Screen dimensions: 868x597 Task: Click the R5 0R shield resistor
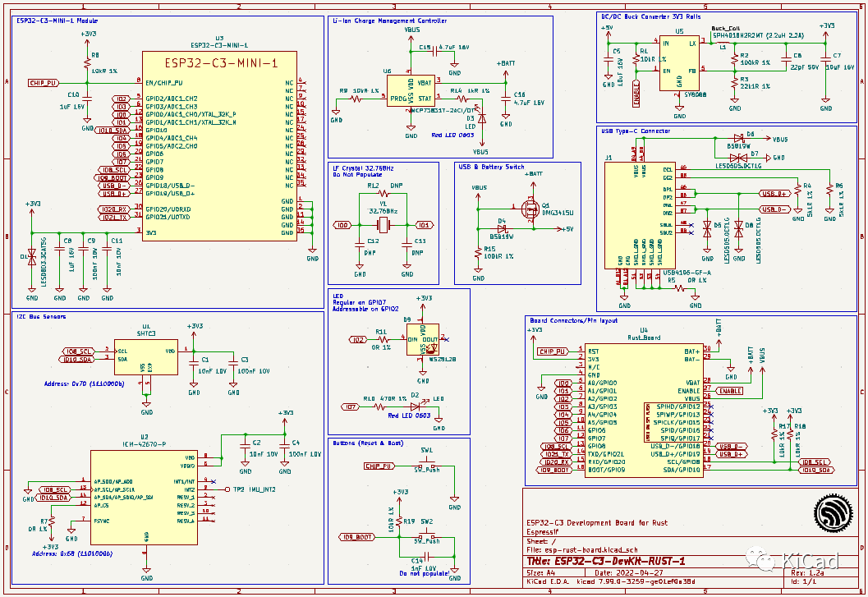678,288
